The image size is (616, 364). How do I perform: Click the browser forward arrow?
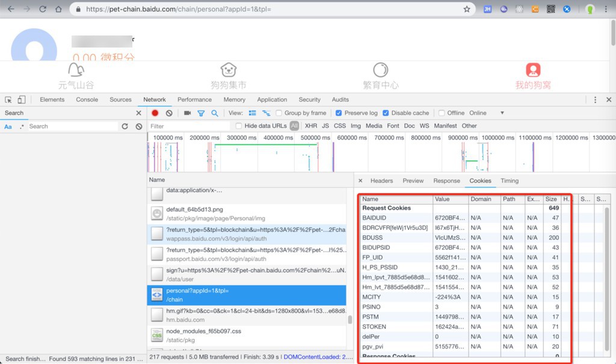tap(26, 9)
